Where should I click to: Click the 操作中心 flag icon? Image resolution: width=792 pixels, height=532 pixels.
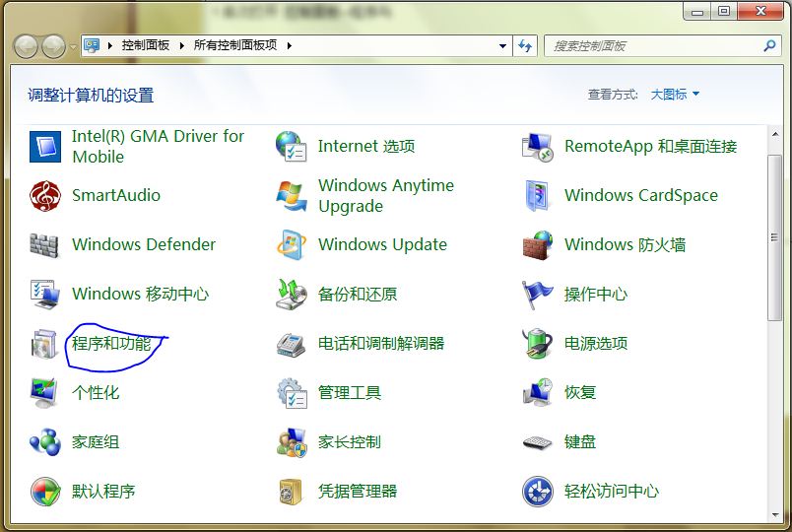[x=537, y=295]
